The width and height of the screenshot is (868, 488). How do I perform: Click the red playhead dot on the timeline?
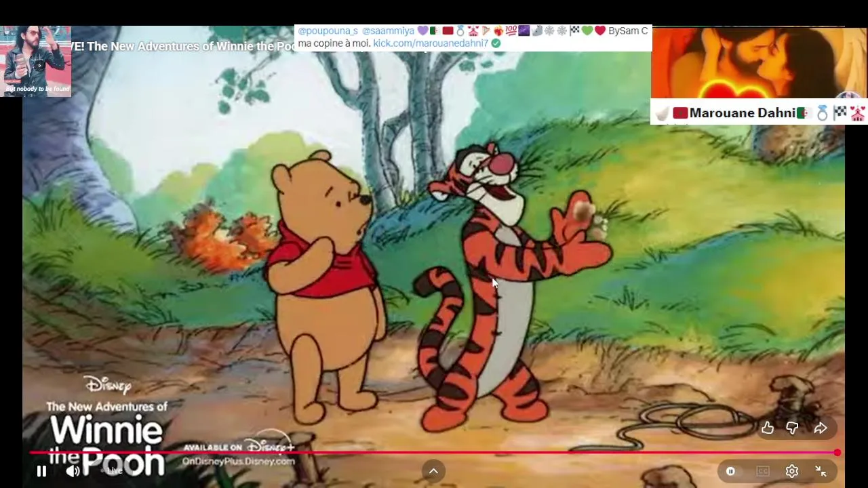837,452
